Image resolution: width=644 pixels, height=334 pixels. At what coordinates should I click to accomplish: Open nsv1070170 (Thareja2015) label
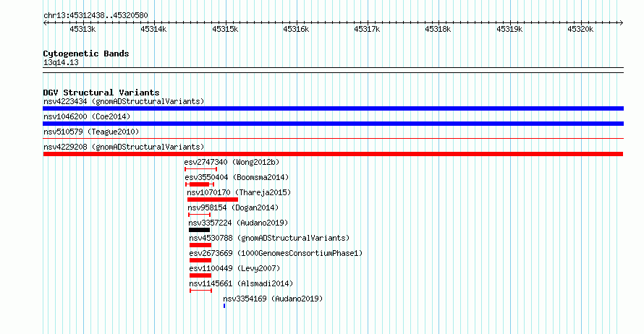(239, 192)
